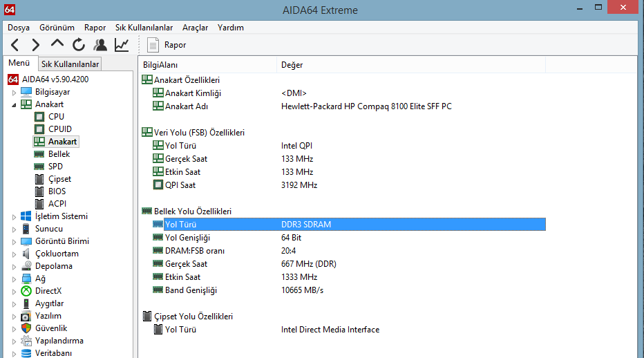Viewport: 644px width, 358px height.
Task: Click the Back navigation arrow
Action: [x=16, y=45]
